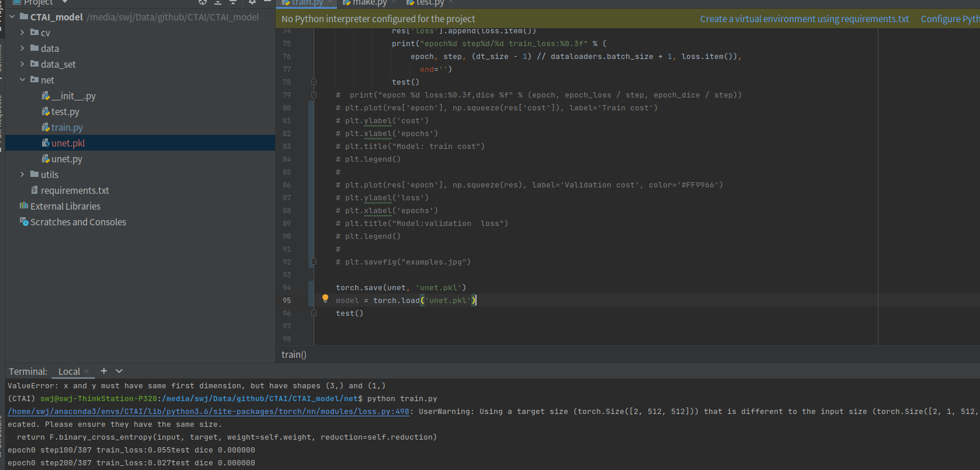Image resolution: width=980 pixels, height=470 pixels.
Task: Select unet.pkl in the project tree
Action: [x=68, y=143]
